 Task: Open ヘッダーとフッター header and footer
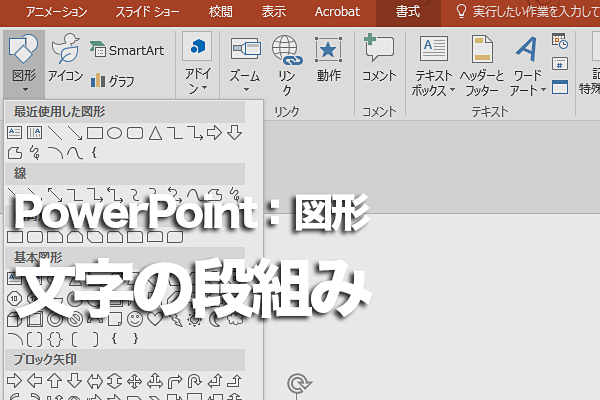(x=482, y=65)
